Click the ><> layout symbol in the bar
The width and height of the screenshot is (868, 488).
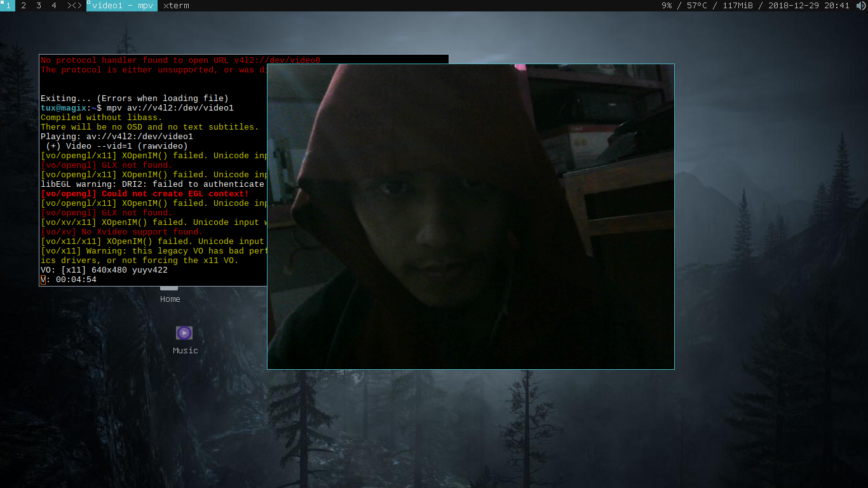click(74, 6)
